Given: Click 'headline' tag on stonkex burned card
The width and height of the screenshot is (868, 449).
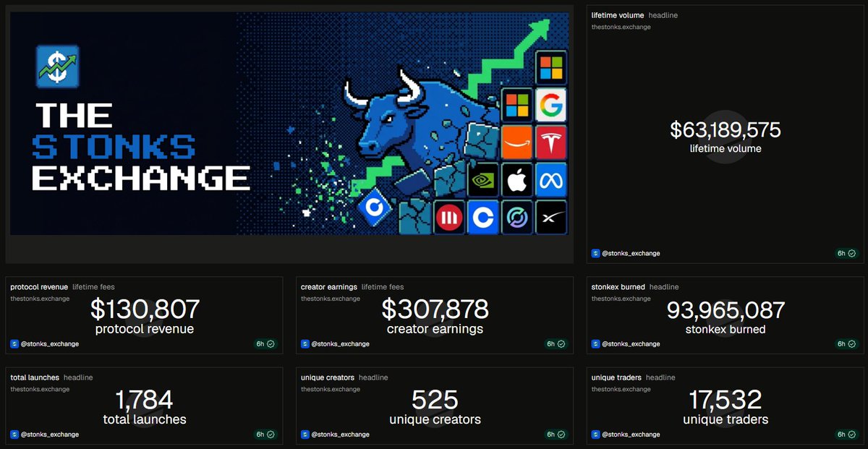Looking at the screenshot, I should [x=664, y=287].
